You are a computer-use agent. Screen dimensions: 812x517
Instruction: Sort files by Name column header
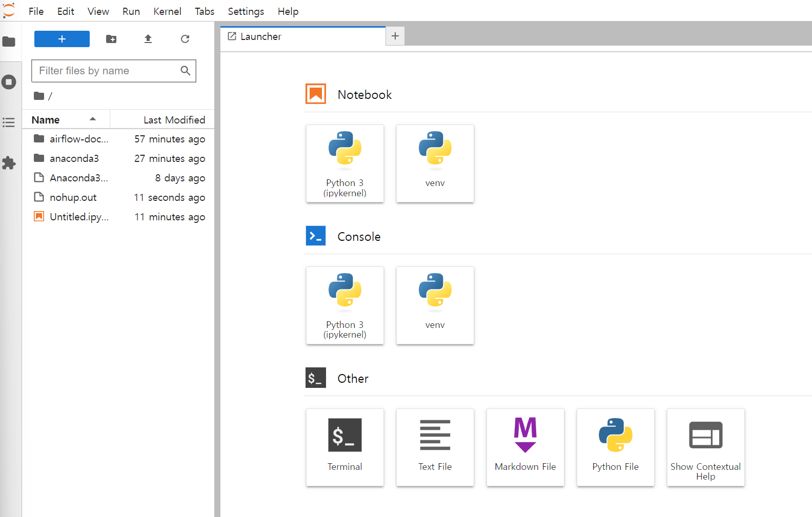66,120
